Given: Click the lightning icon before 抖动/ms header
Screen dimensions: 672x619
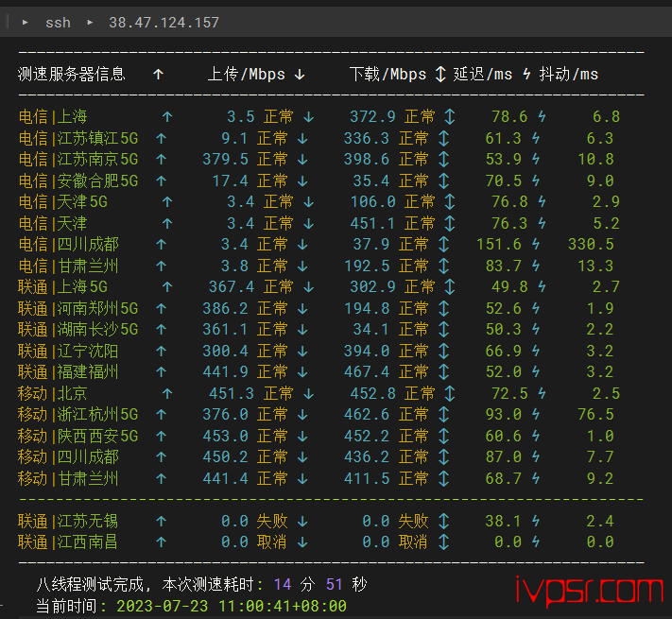Looking at the screenshot, I should pos(526,74).
